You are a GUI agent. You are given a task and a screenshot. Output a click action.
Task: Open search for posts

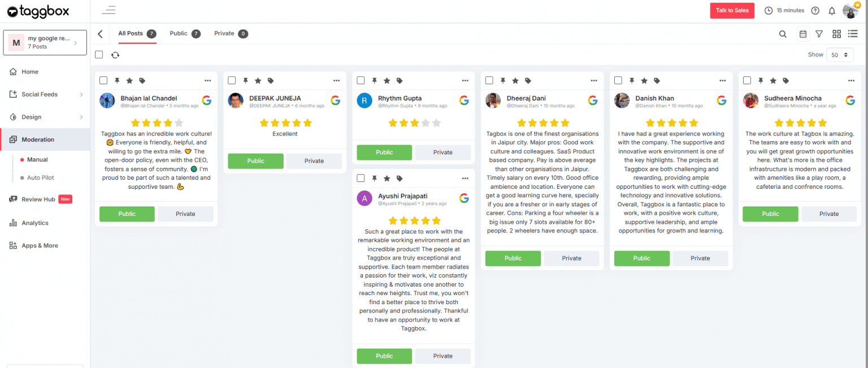point(783,34)
